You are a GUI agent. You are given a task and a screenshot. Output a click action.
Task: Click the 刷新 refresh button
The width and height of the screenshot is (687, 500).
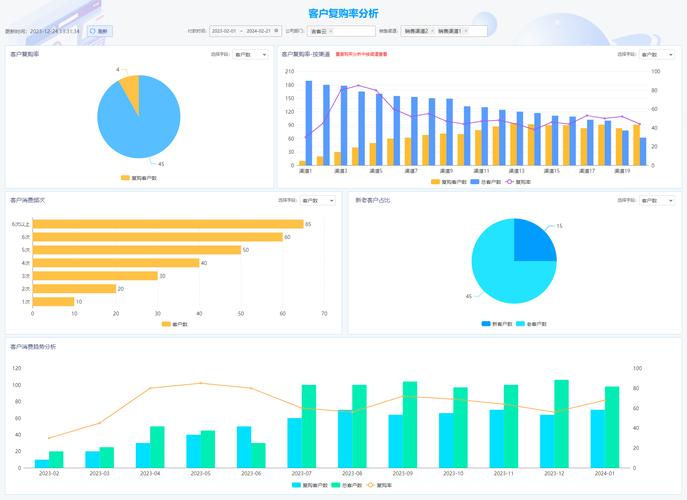pyautogui.click(x=98, y=31)
